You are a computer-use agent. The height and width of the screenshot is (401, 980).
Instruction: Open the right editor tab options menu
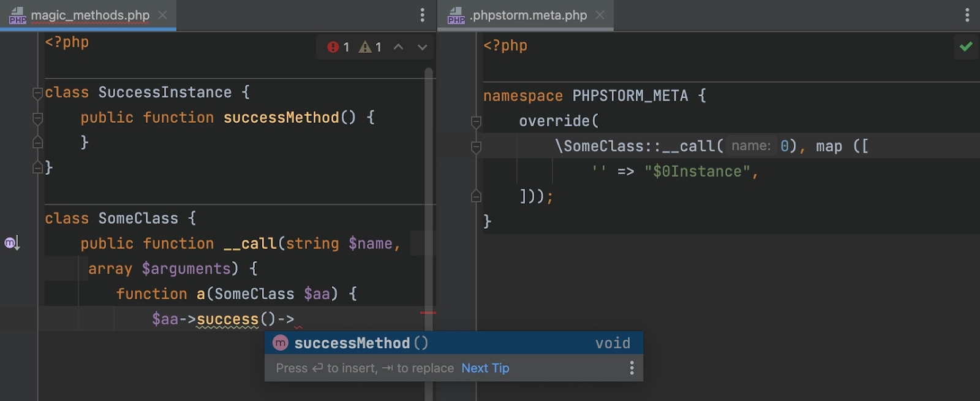click(x=967, y=15)
